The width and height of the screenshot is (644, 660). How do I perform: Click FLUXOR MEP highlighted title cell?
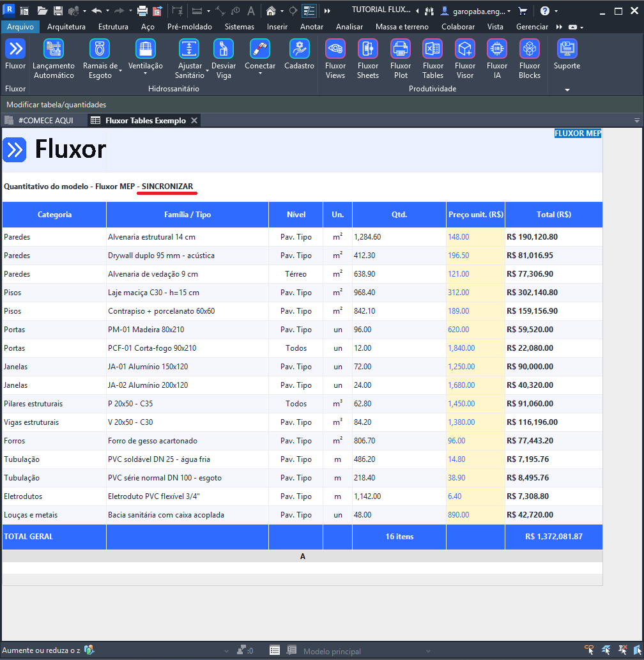(x=578, y=134)
